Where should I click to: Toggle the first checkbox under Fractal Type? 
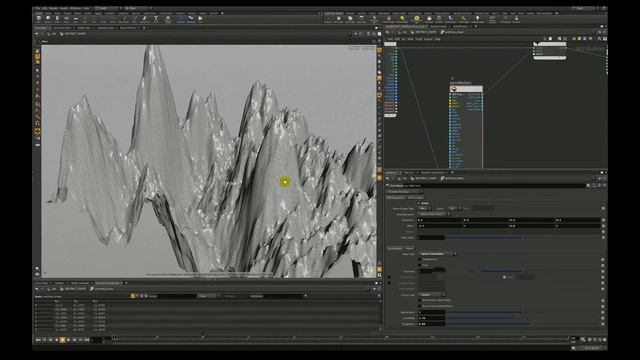point(420,300)
